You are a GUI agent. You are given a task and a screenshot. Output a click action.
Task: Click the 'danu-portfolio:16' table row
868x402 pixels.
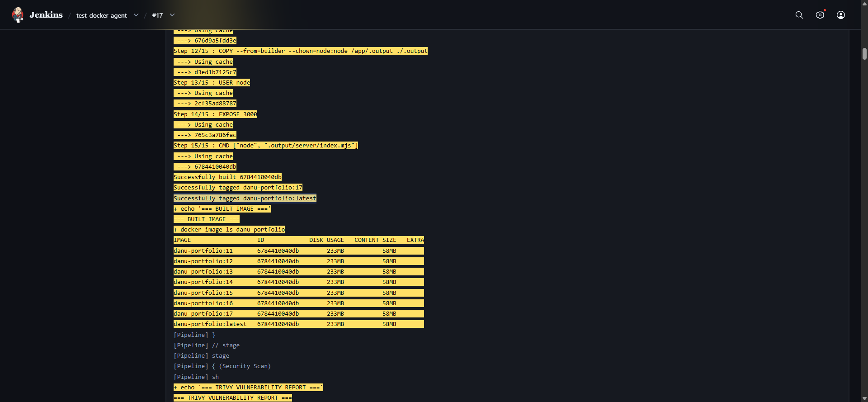tap(299, 303)
